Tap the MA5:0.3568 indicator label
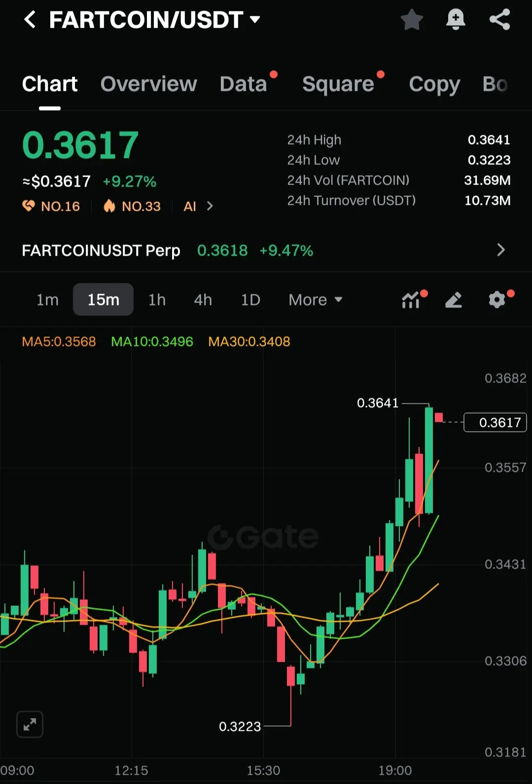The width and height of the screenshot is (532, 784). pos(59,341)
